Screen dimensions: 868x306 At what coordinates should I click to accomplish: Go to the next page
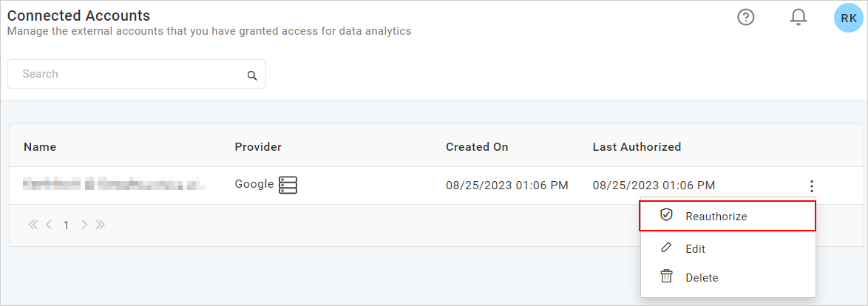point(84,225)
